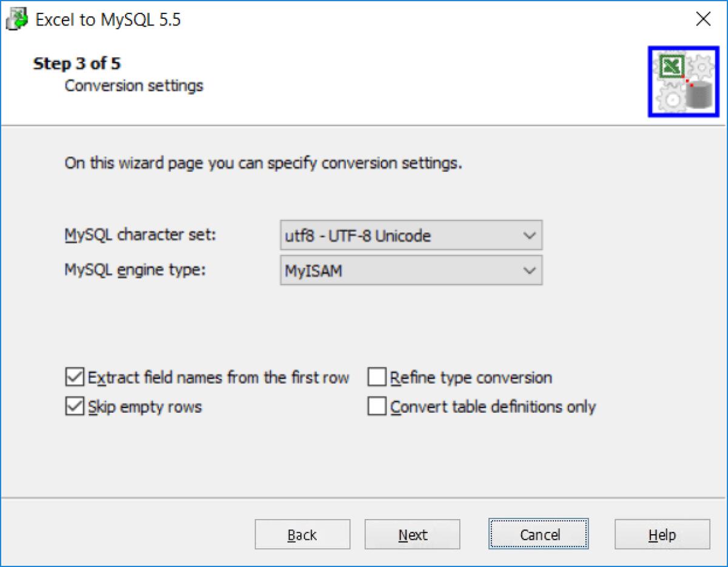This screenshot has height=567, width=728.
Task: Click the Back button
Action: coord(302,535)
